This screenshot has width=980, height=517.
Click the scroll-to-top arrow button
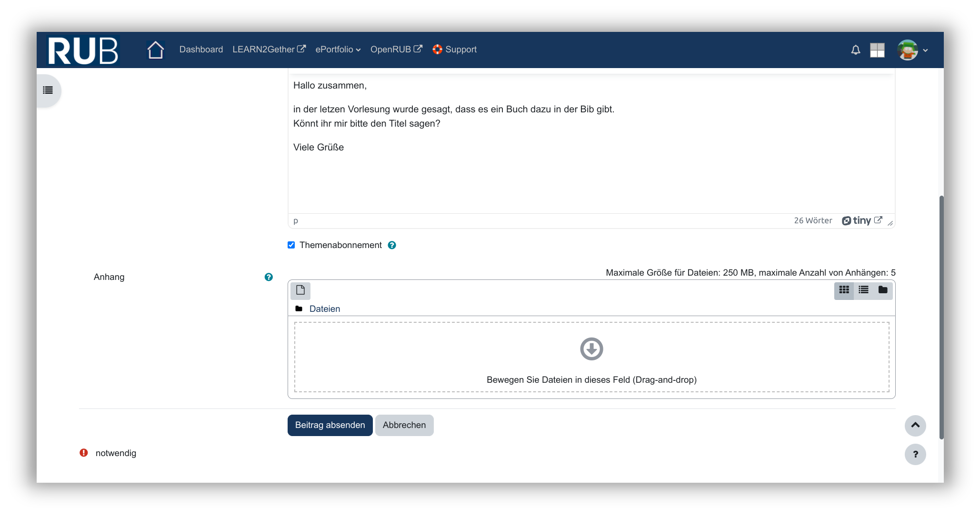(915, 425)
